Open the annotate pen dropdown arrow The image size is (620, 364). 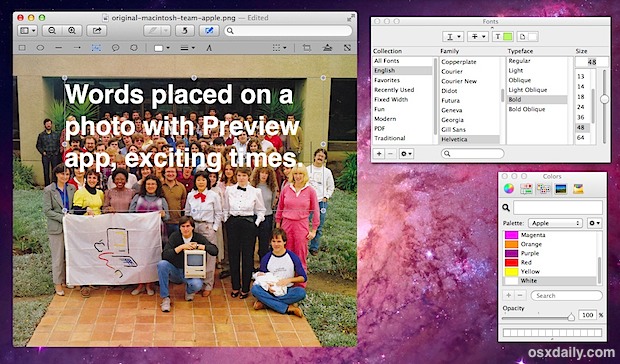click(x=166, y=30)
